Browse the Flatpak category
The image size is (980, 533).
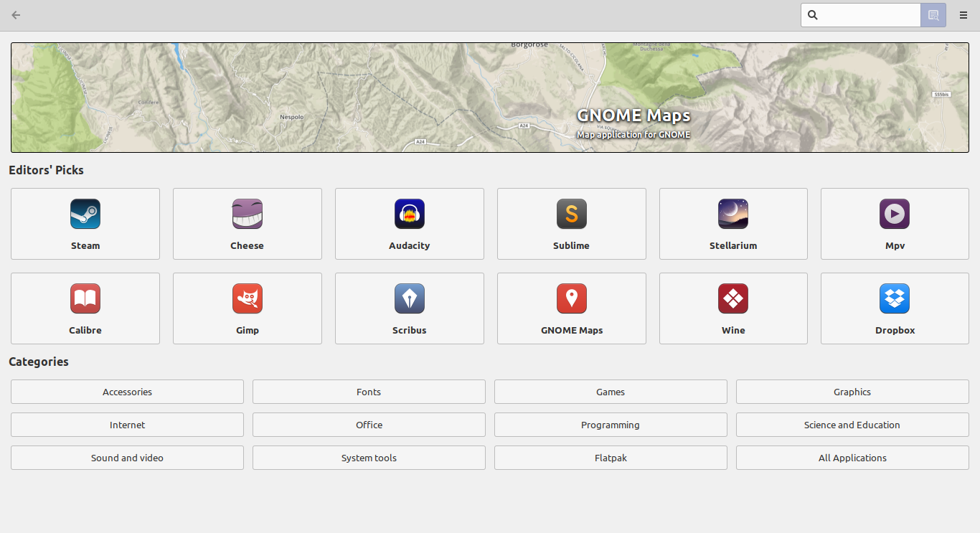click(611, 458)
